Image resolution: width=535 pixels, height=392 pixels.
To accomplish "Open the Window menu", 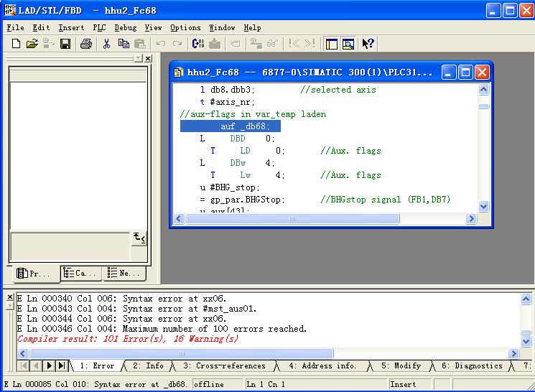I will (222, 27).
